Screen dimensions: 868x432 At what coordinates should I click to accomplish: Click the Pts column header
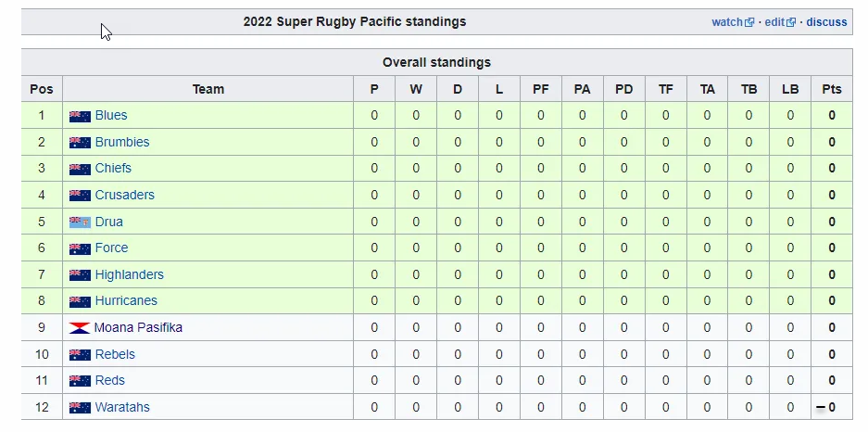[x=832, y=89]
